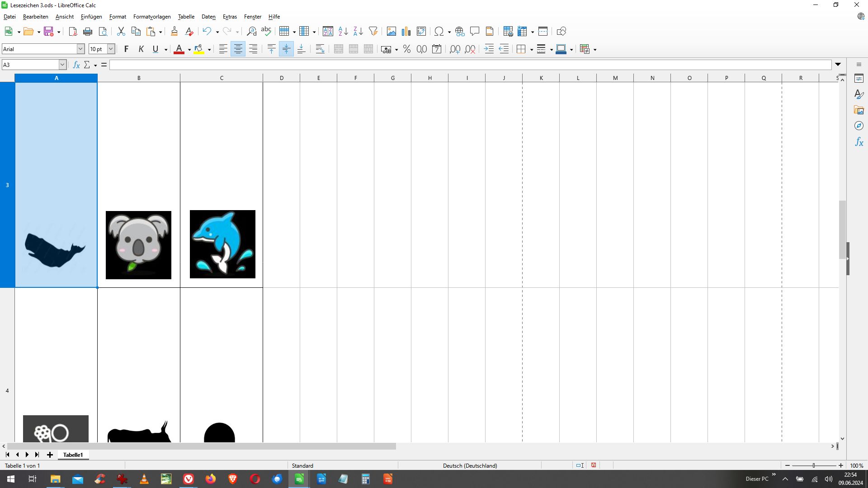Viewport: 868px width, 488px height.
Task: Open Function Wizard fx icon
Action: (x=76, y=65)
